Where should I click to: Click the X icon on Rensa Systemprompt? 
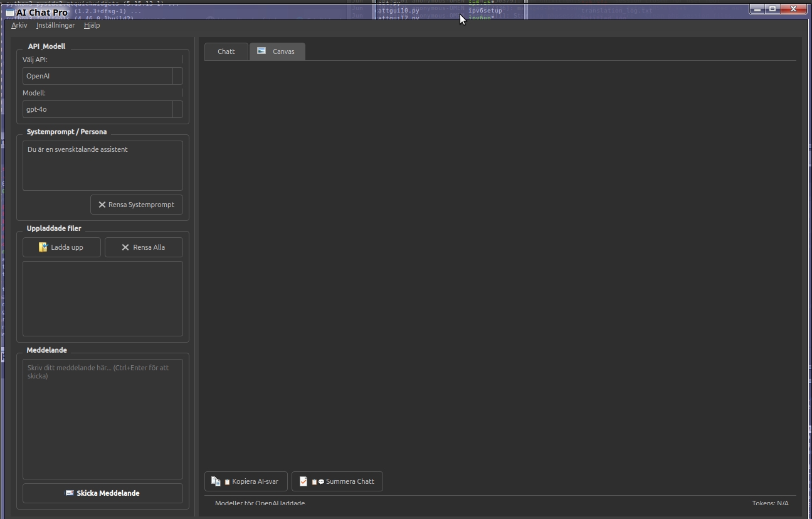tap(102, 205)
